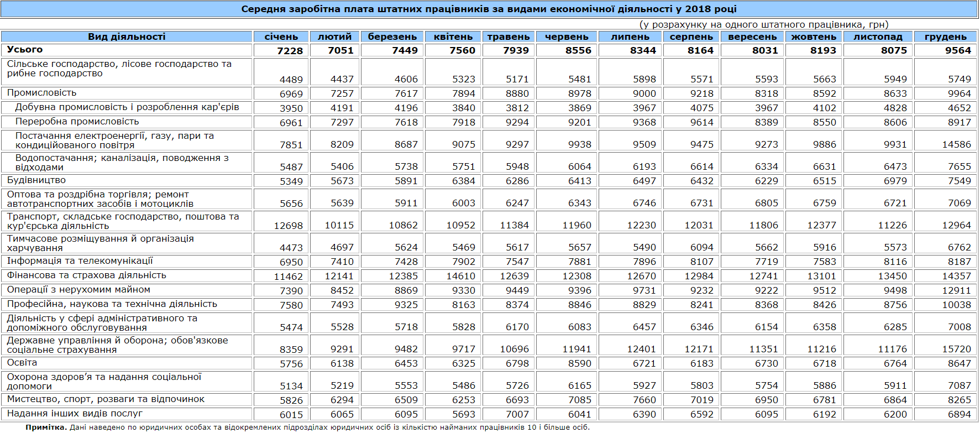Click 'Надання інших видів послуг' row label
980x438 pixels.
coord(75,414)
